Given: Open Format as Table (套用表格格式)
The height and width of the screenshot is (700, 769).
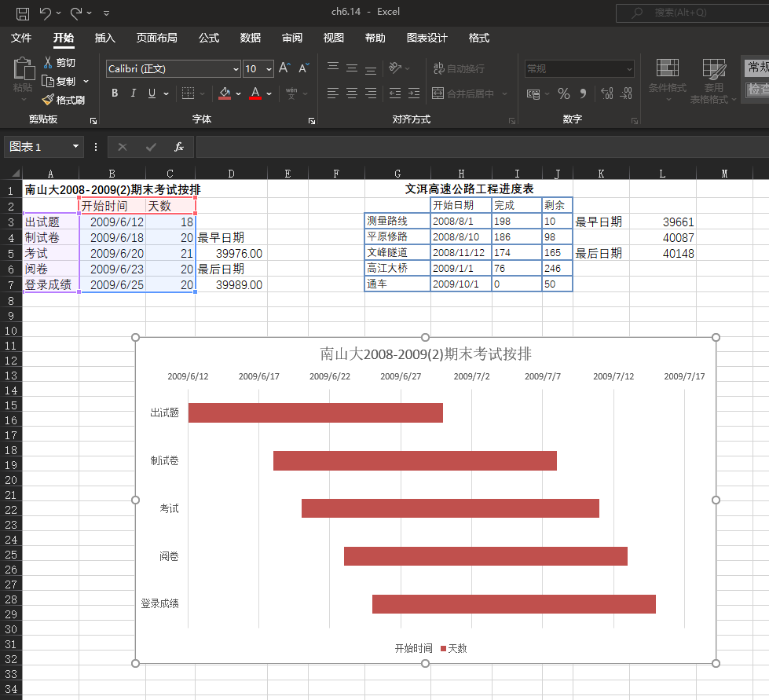Looking at the screenshot, I should point(713,81).
